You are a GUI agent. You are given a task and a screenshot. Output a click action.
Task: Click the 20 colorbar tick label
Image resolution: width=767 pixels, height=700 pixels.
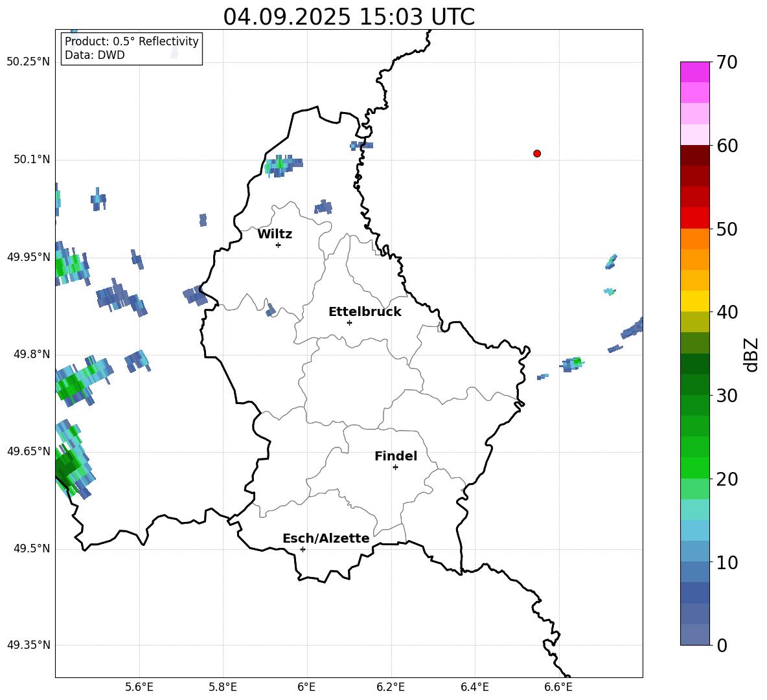point(727,479)
